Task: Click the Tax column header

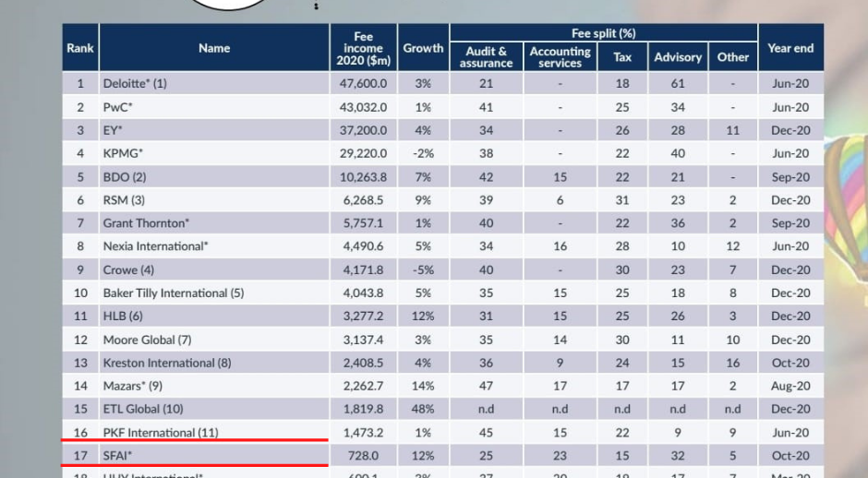Action: pos(622,56)
